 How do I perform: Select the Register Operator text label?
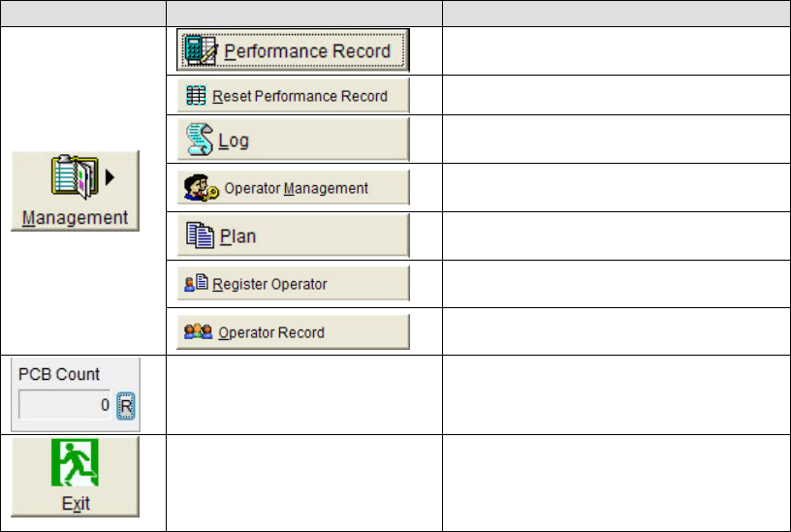(x=269, y=284)
